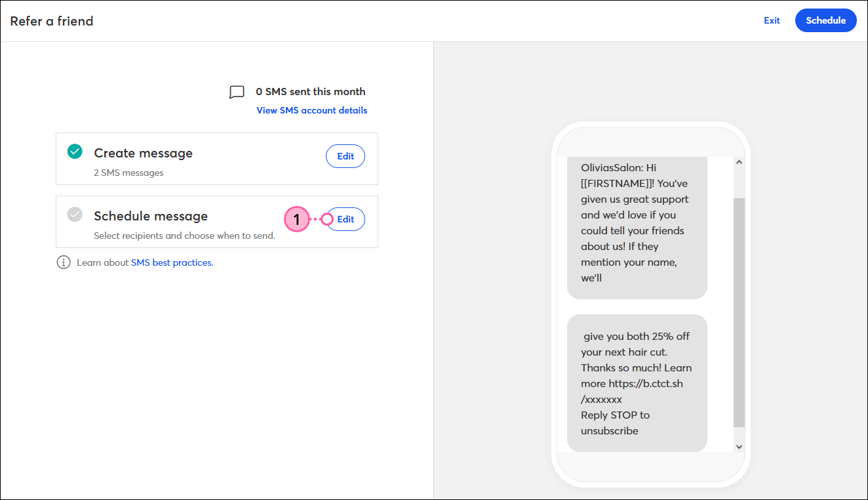Image resolution: width=868 pixels, height=500 pixels.
Task: Click the gray checkmark beside Schedule message
Action: (x=75, y=215)
